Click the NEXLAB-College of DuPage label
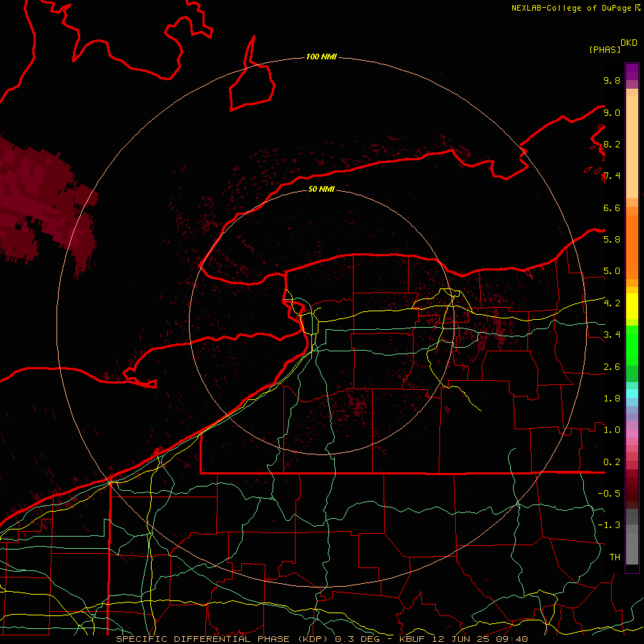 575,8
